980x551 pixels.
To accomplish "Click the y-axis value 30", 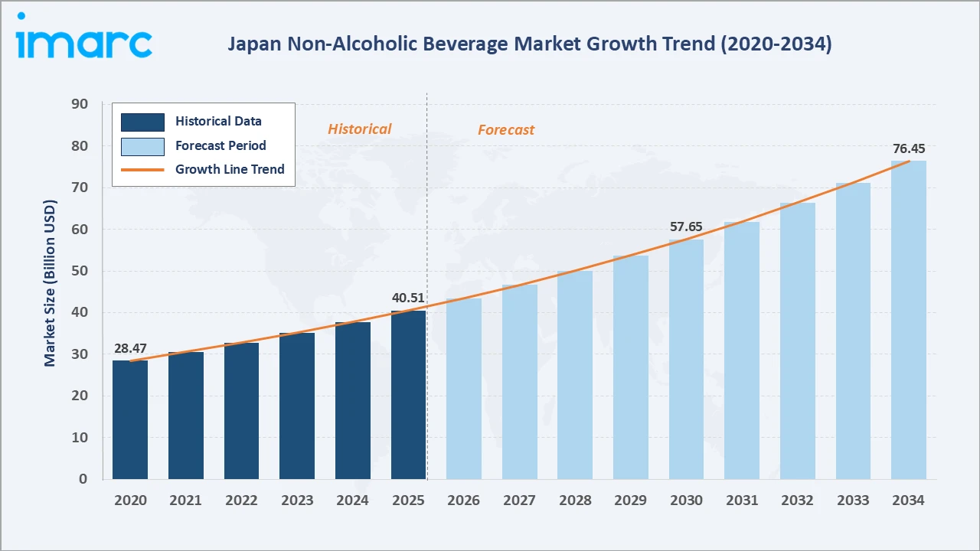I will point(80,354).
